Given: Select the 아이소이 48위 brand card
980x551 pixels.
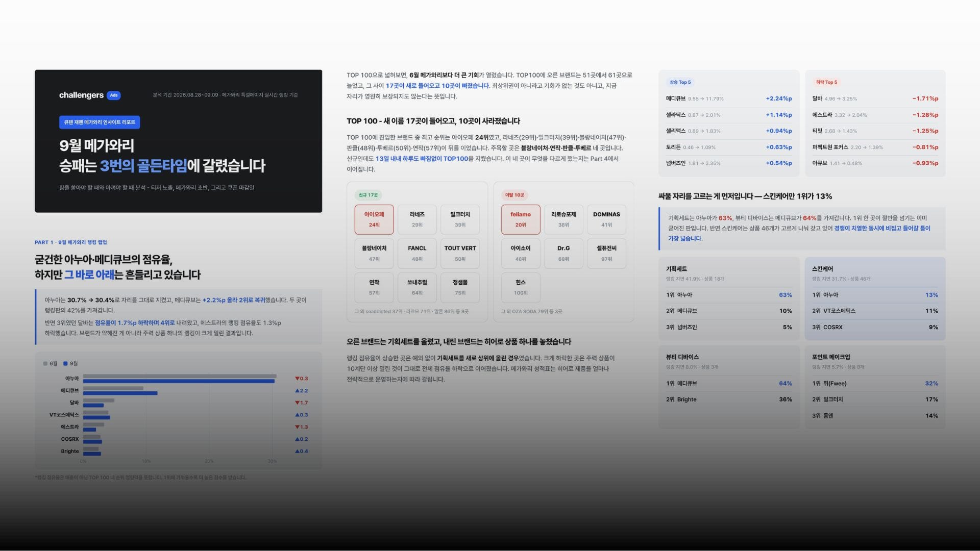Looking at the screenshot, I should click(521, 254).
